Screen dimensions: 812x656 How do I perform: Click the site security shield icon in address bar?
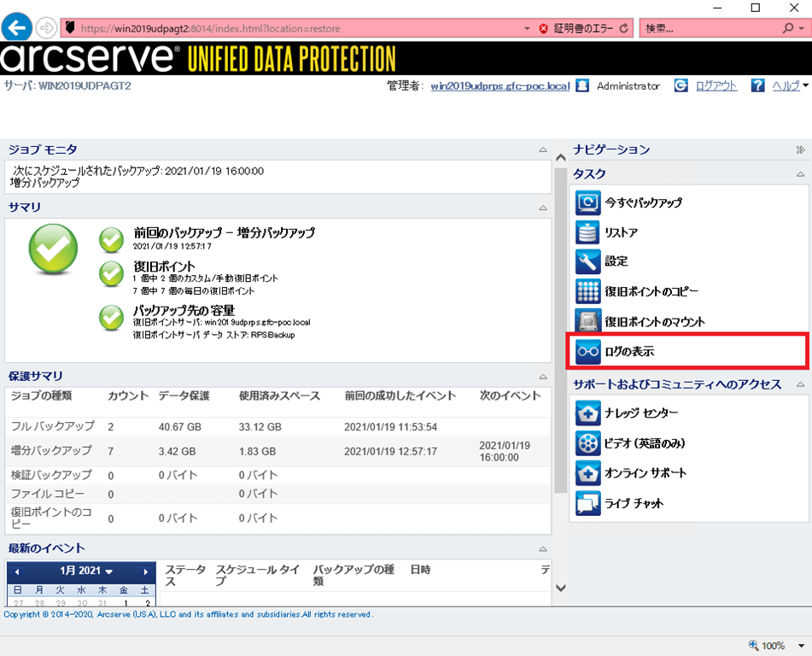(70, 27)
